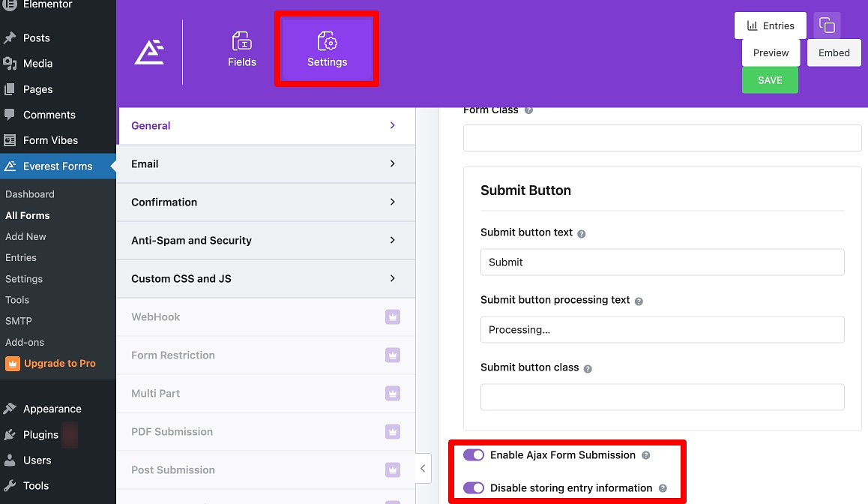Click the help icon beside Submit button text

(x=582, y=232)
